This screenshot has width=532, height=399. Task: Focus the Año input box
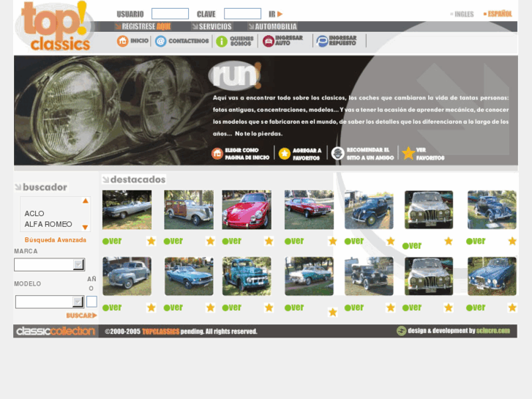click(91, 302)
